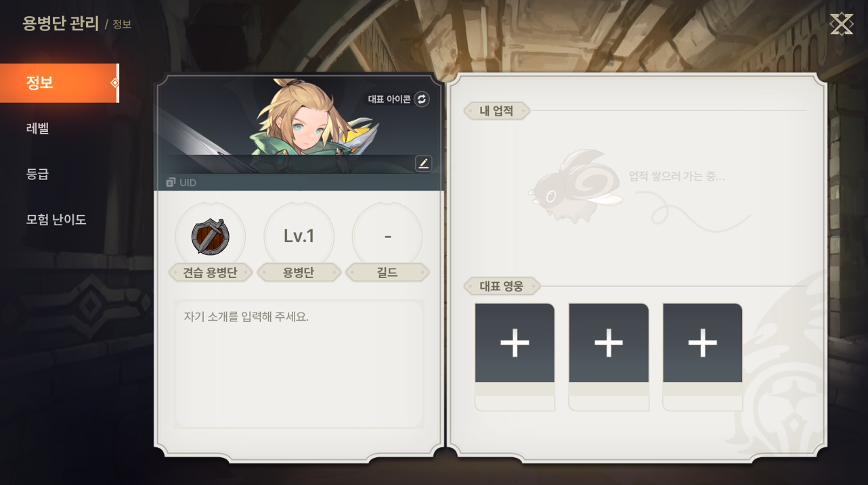Click the pencil edit icon on the profile banner
Viewport: 868px width, 485px height.
pyautogui.click(x=424, y=164)
